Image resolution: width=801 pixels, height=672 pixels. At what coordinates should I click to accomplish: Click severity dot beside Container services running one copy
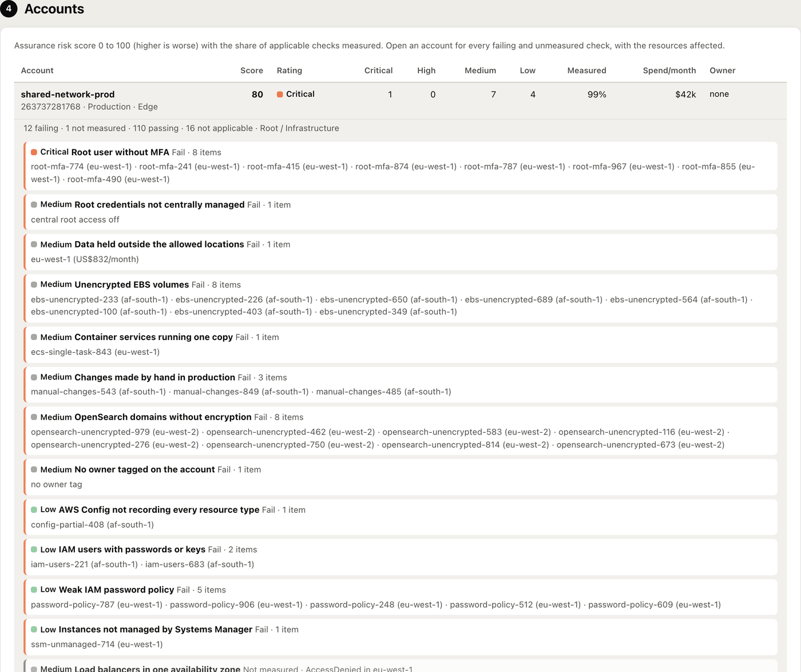(34, 337)
